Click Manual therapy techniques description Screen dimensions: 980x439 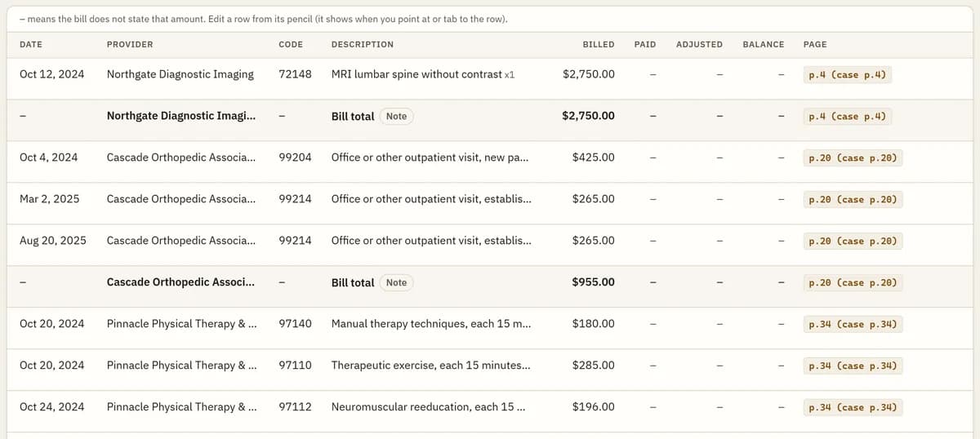431,324
